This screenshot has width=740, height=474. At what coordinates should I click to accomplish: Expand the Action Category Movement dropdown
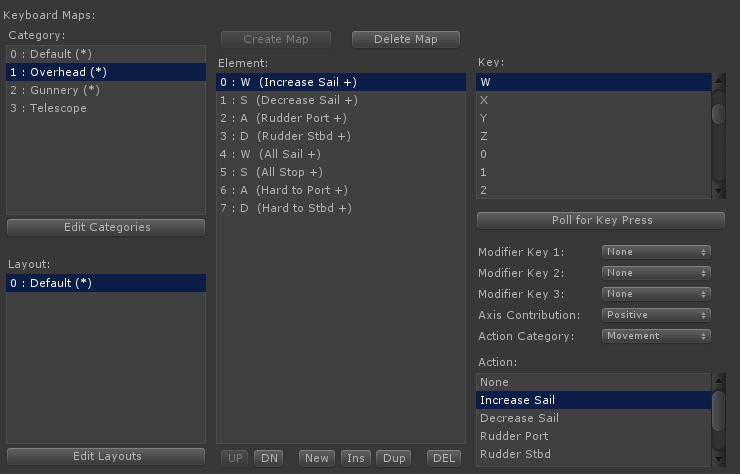click(x=656, y=336)
